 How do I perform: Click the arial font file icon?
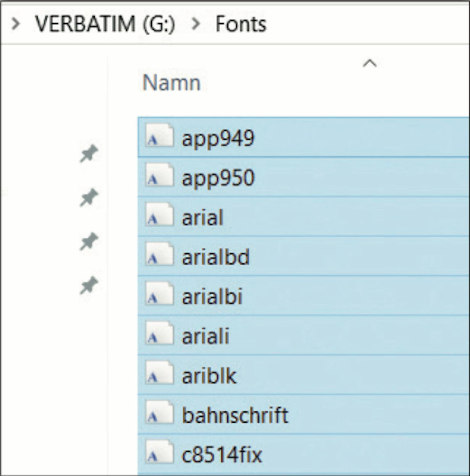tap(159, 214)
